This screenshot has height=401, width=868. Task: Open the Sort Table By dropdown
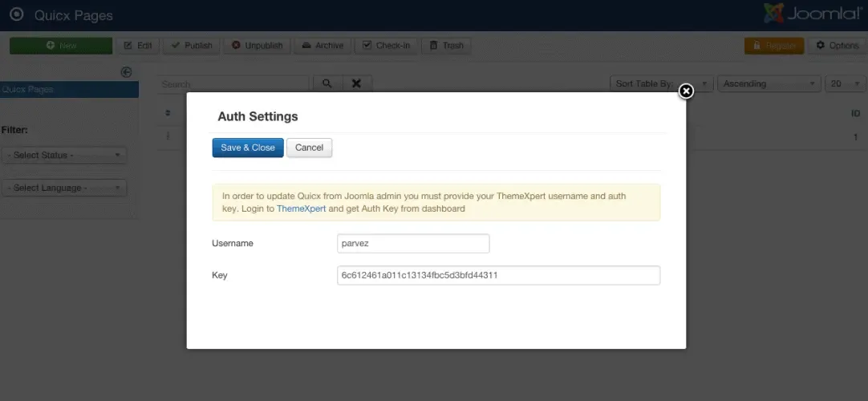661,83
